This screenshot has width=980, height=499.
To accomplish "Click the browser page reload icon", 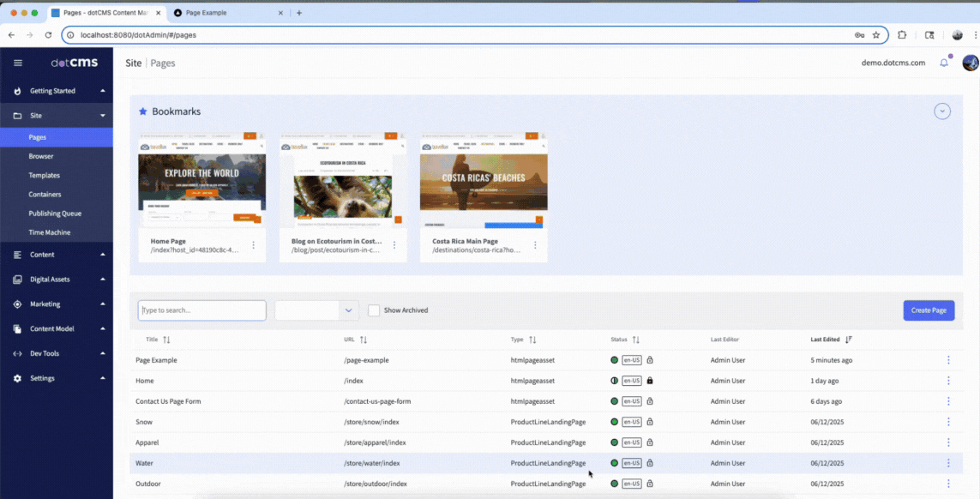I will coord(48,35).
